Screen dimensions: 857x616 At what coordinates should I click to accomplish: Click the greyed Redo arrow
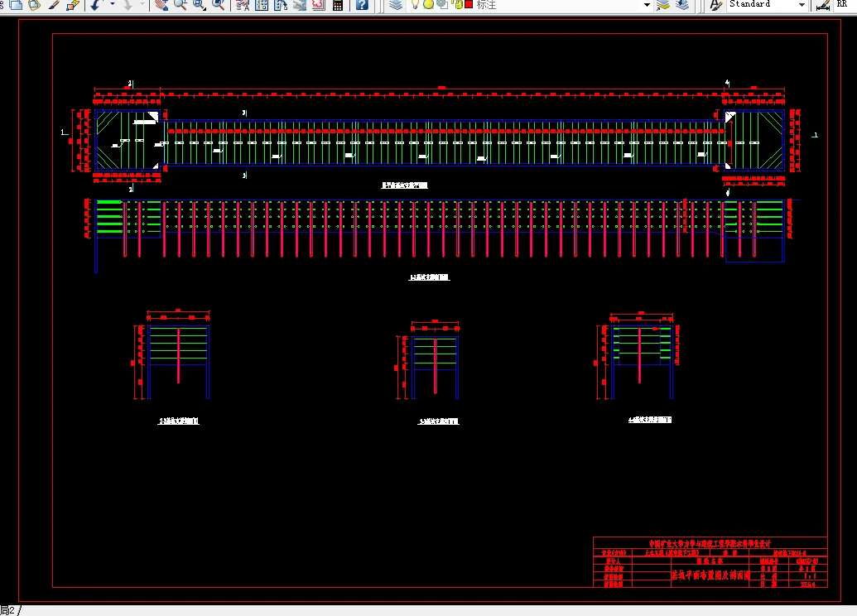pos(127,5)
